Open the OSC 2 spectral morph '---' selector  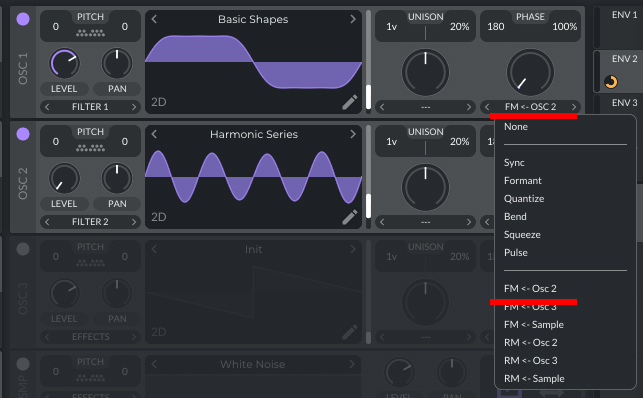(425, 222)
